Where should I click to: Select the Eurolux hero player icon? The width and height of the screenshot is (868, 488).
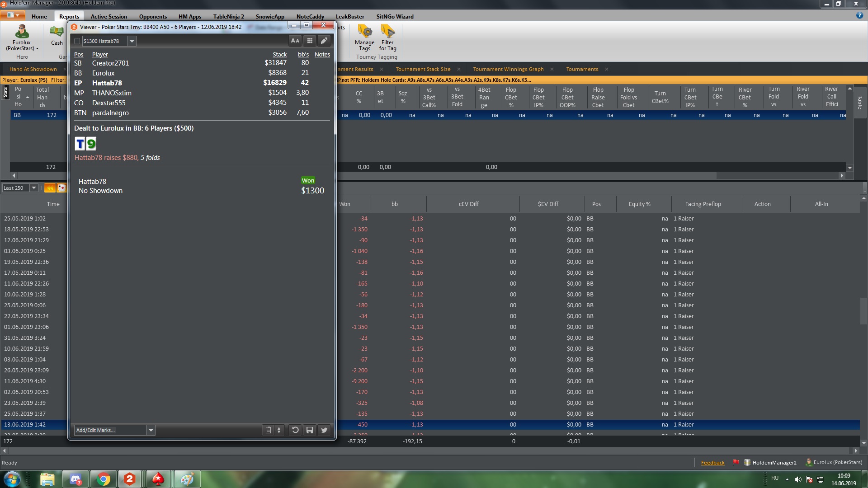[x=22, y=32]
